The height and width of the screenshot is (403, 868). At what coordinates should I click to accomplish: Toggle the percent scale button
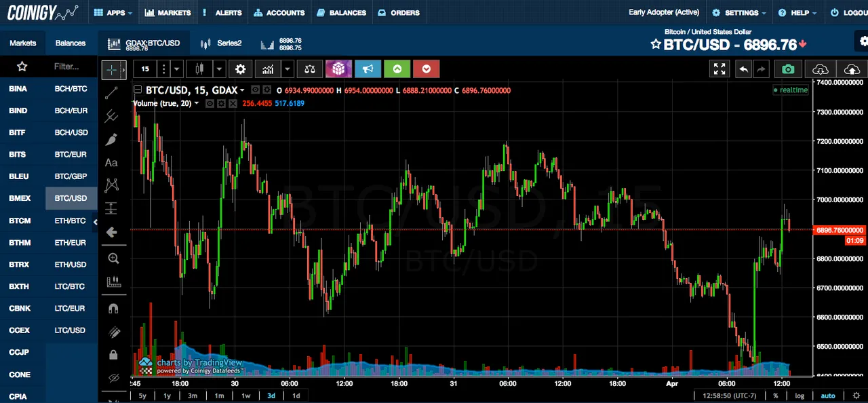tap(775, 396)
